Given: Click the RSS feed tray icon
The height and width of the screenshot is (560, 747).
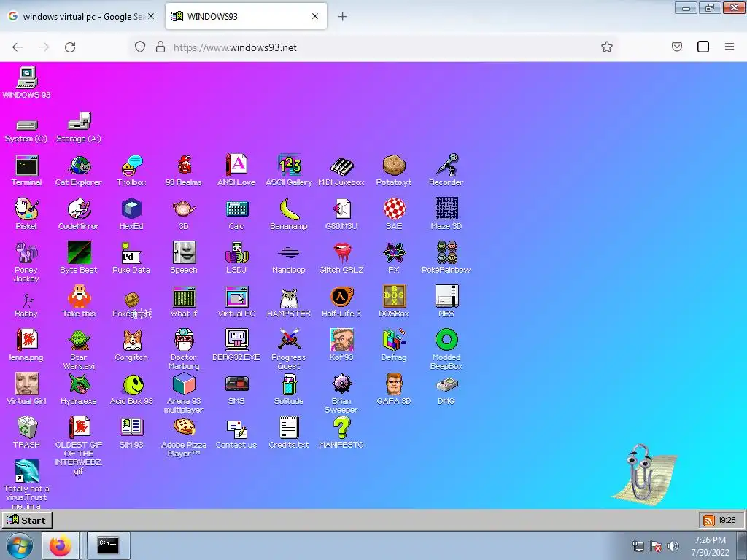Looking at the screenshot, I should pos(709,520).
